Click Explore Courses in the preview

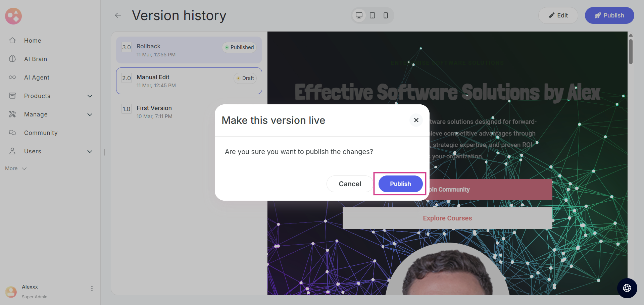[x=447, y=218]
